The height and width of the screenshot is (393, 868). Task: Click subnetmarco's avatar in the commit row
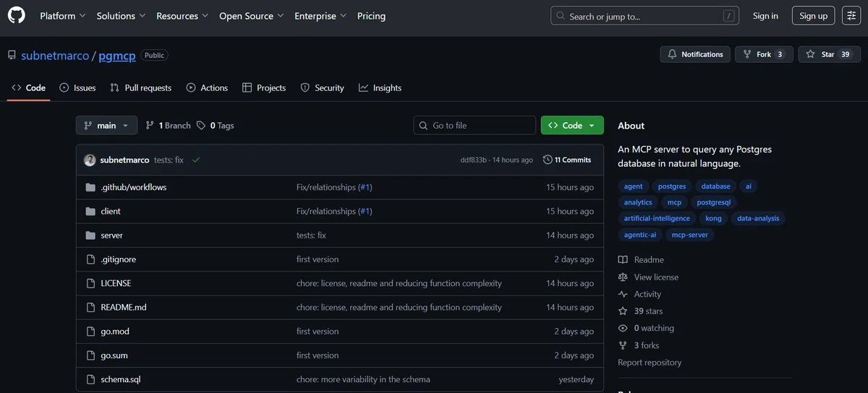pyautogui.click(x=90, y=160)
